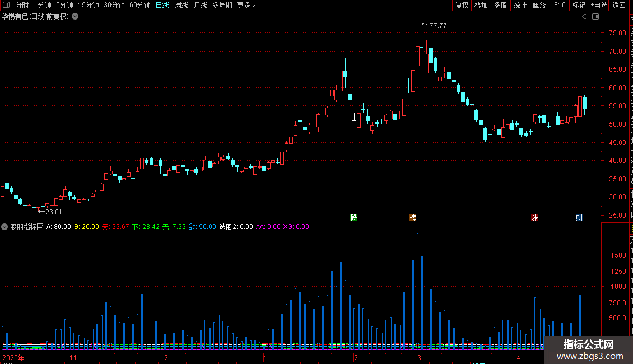Switch to 周线 weekly chart
This screenshot has height=364, width=633.
[181, 5]
